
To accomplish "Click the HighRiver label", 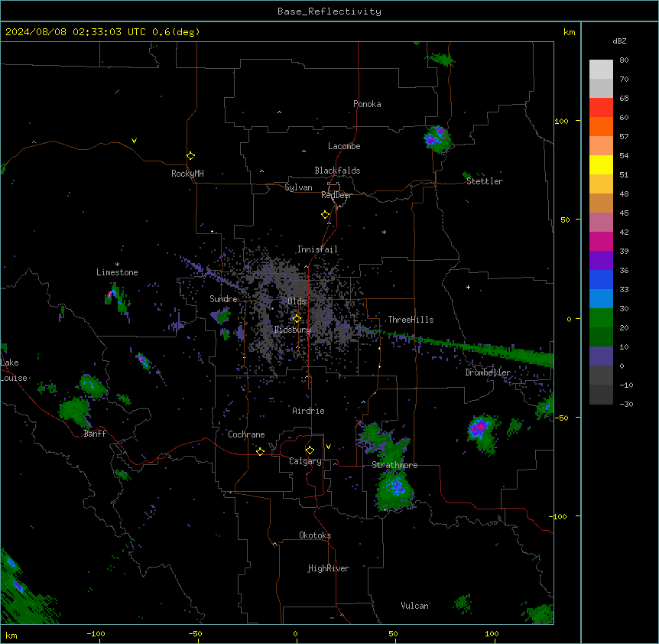I will click(x=329, y=568).
